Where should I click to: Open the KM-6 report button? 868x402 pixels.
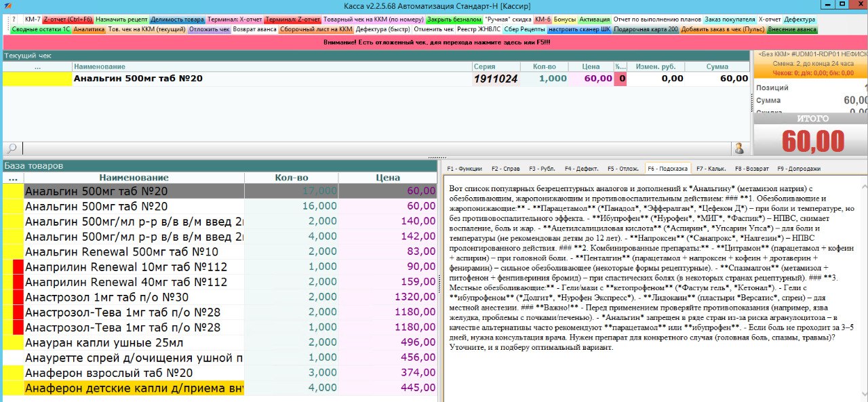tap(542, 20)
